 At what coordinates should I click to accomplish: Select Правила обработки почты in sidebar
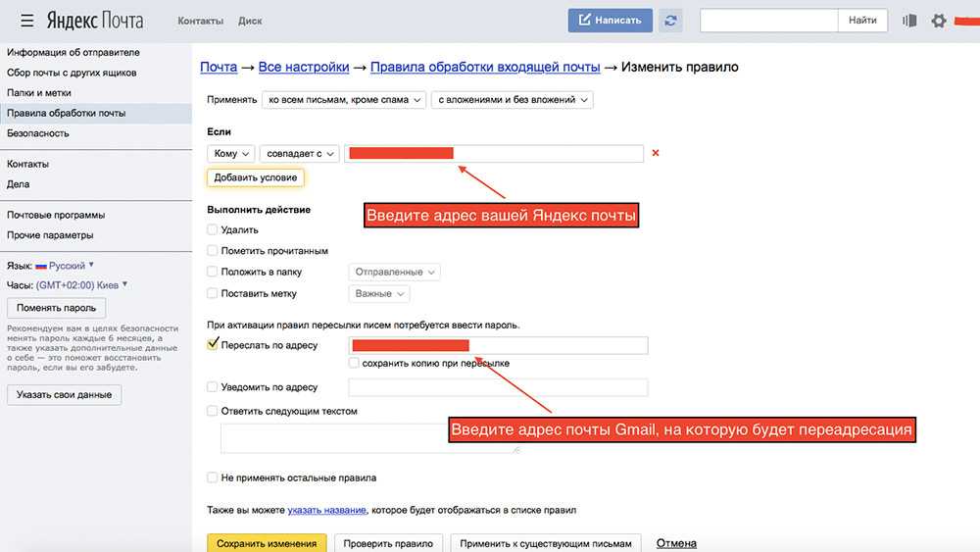point(67,113)
